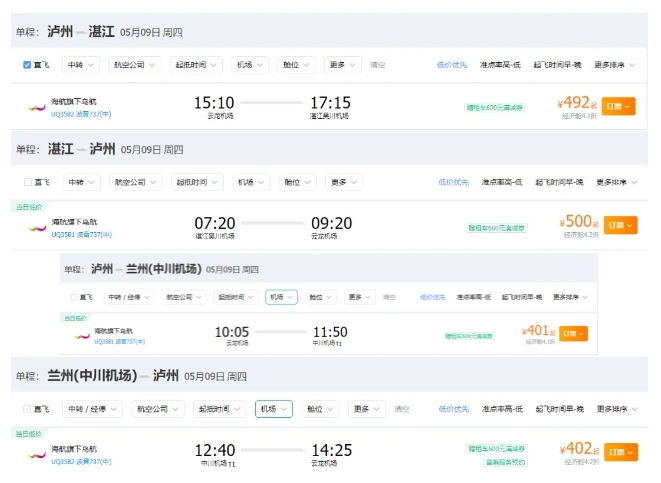Sort by 低价优先 in 泸州–湛江 section
661x483 pixels.
click(452, 65)
